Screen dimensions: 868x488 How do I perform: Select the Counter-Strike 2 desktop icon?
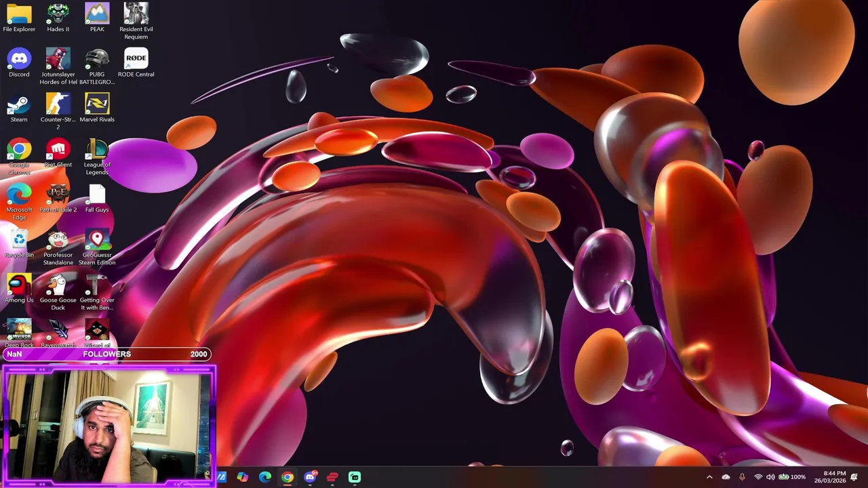[58, 112]
